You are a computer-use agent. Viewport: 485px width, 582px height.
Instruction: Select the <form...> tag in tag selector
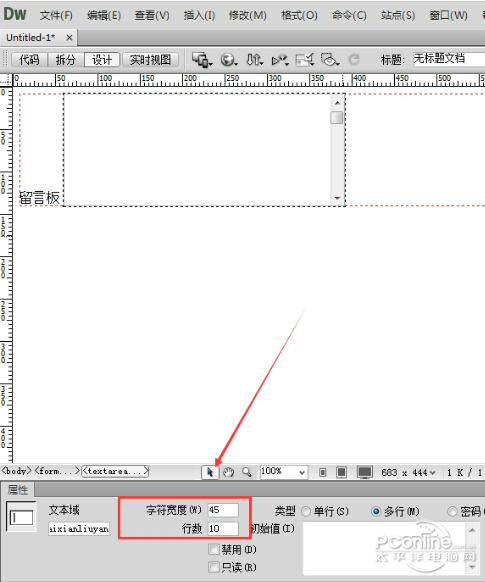[x=57, y=471]
